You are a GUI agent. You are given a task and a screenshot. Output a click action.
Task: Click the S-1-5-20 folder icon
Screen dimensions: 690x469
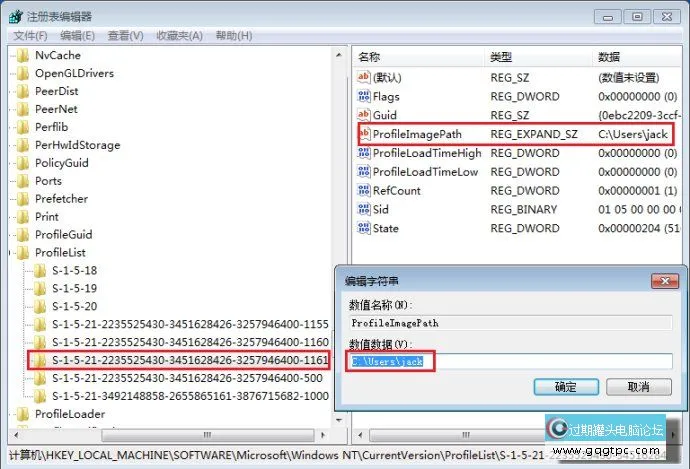(x=40, y=307)
